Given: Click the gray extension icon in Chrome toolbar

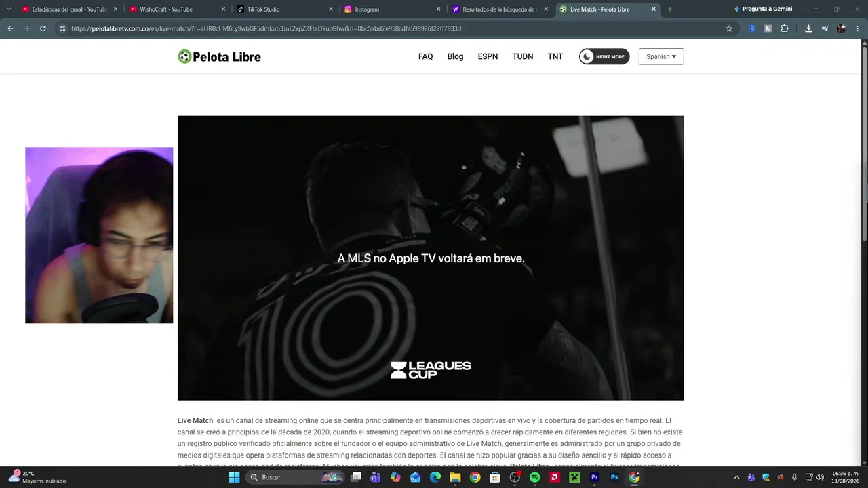Looking at the screenshot, I should tap(768, 28).
